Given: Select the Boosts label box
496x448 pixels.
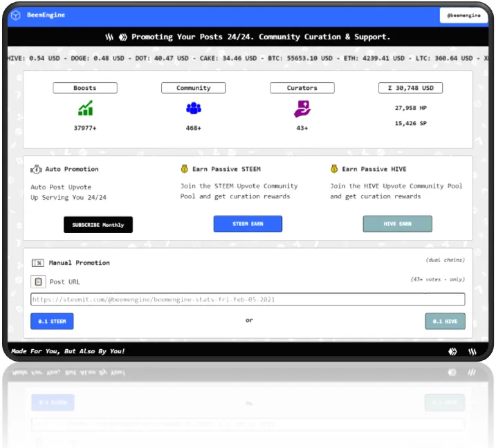Looking at the screenshot, I should (85, 88).
